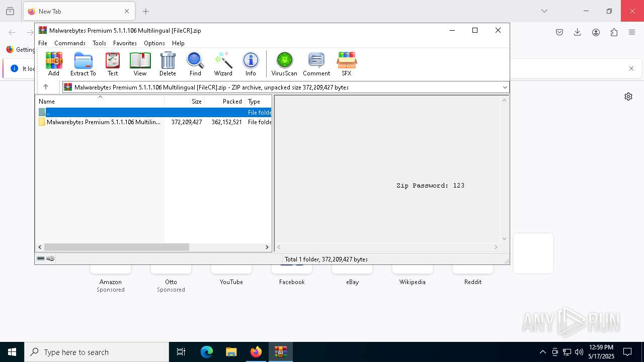Click the Extract To toolbar icon
This screenshot has height=362, width=644.
(x=83, y=64)
